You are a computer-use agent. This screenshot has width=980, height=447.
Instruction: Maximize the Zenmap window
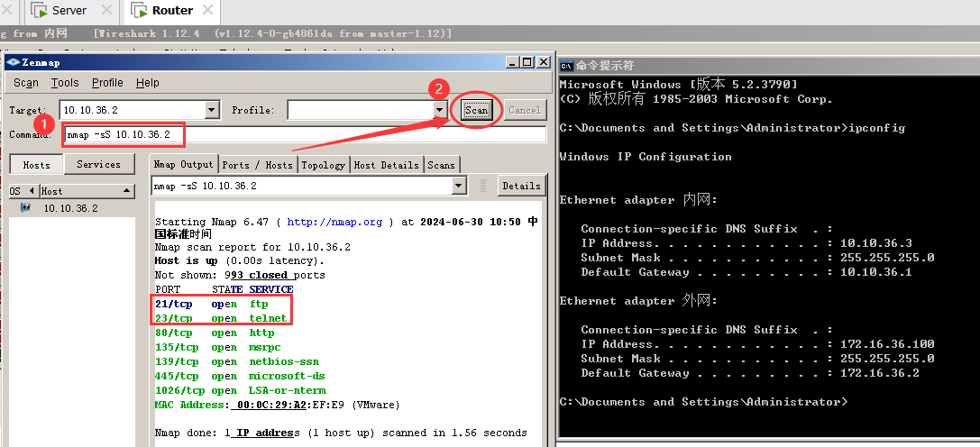click(x=527, y=62)
